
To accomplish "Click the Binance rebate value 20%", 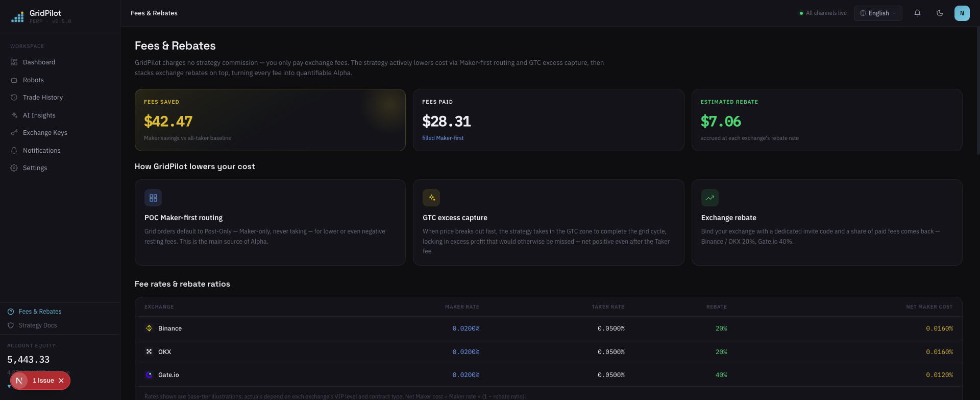I will 721,328.
